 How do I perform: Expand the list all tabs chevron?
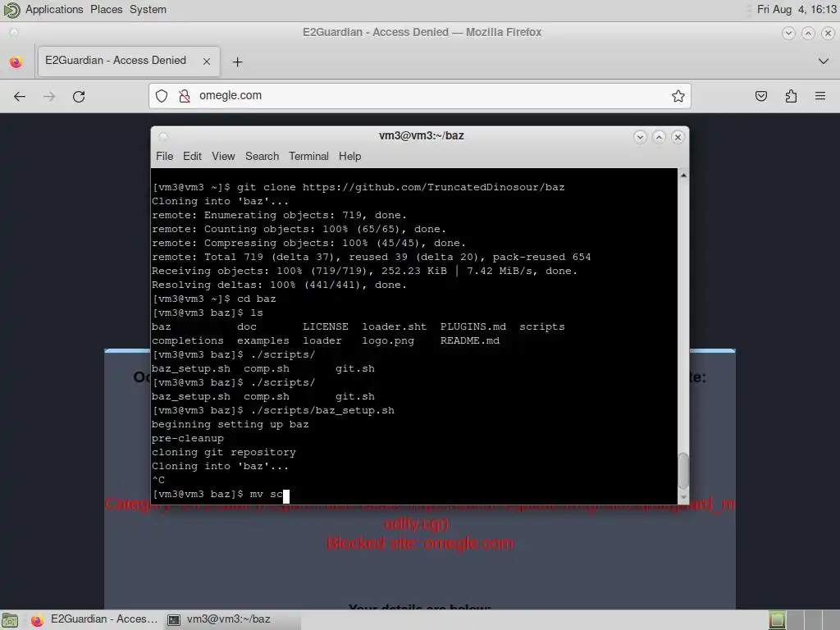pos(824,61)
